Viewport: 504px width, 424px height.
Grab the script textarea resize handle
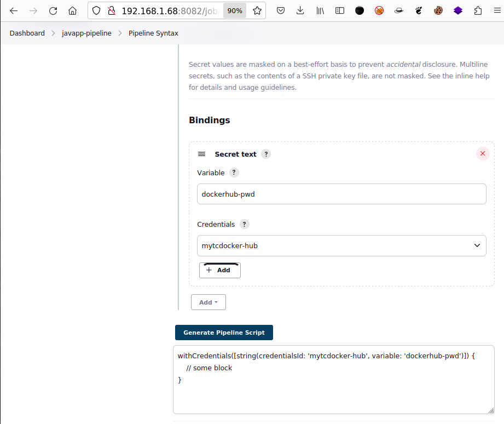(x=491, y=410)
